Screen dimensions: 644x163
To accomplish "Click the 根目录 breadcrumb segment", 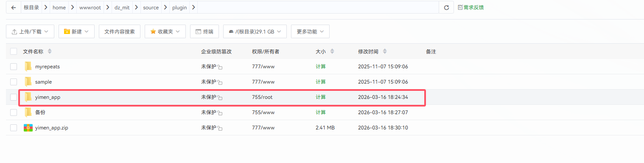I will pos(31,8).
